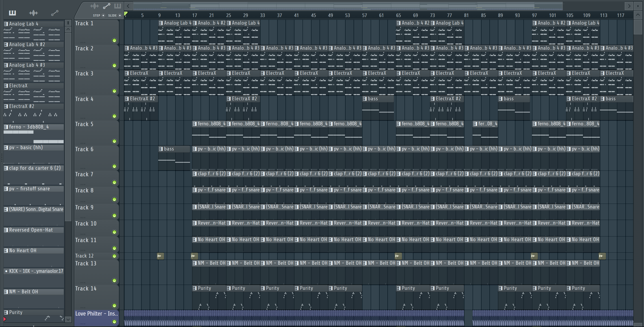
Task: Open clip menu of first ElectraX clip on Track 3
Action: [x=127, y=73]
